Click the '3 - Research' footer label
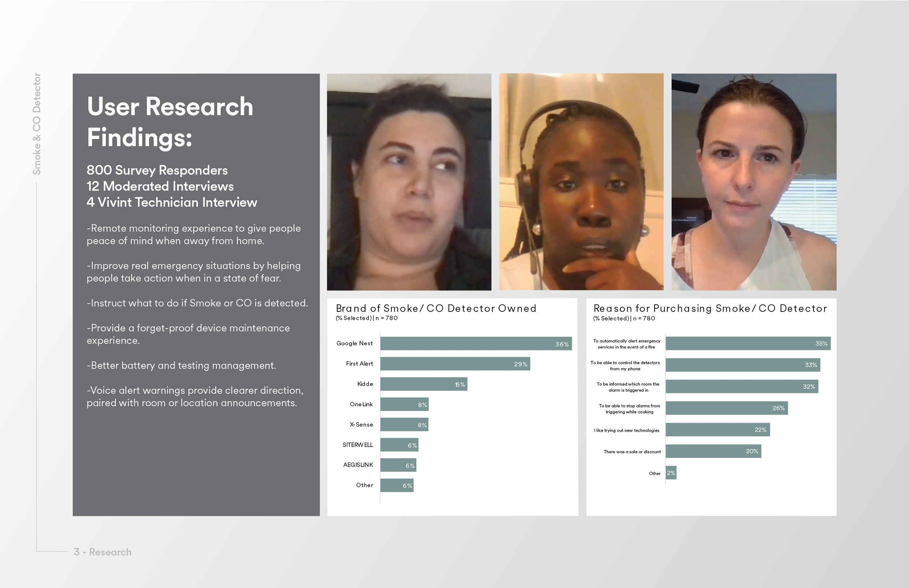Image resolution: width=909 pixels, height=588 pixels. (103, 552)
